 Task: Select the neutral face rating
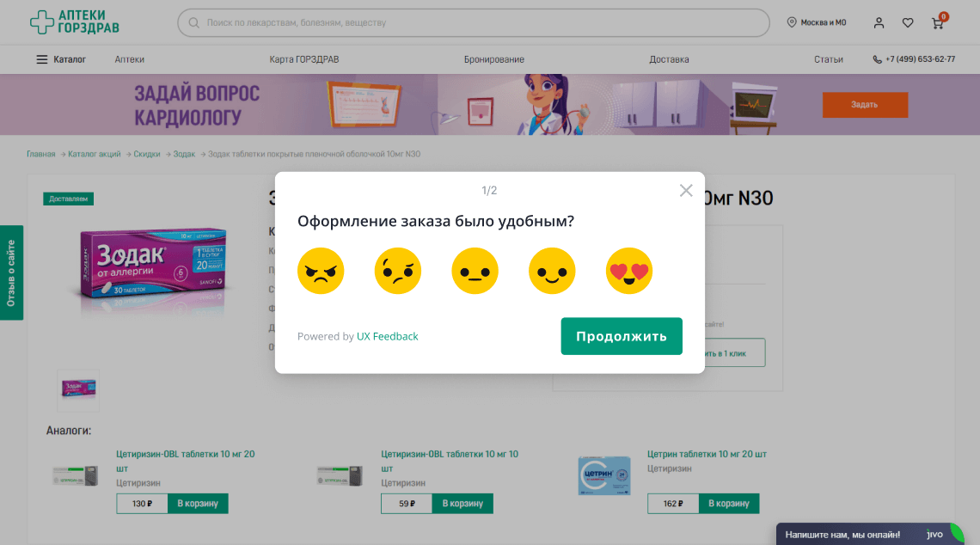coord(475,271)
